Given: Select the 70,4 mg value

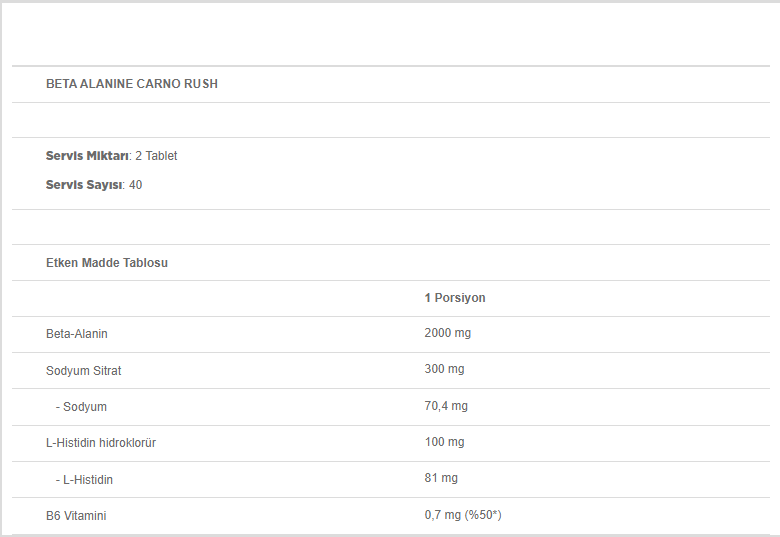Looking at the screenshot, I should coord(446,406).
